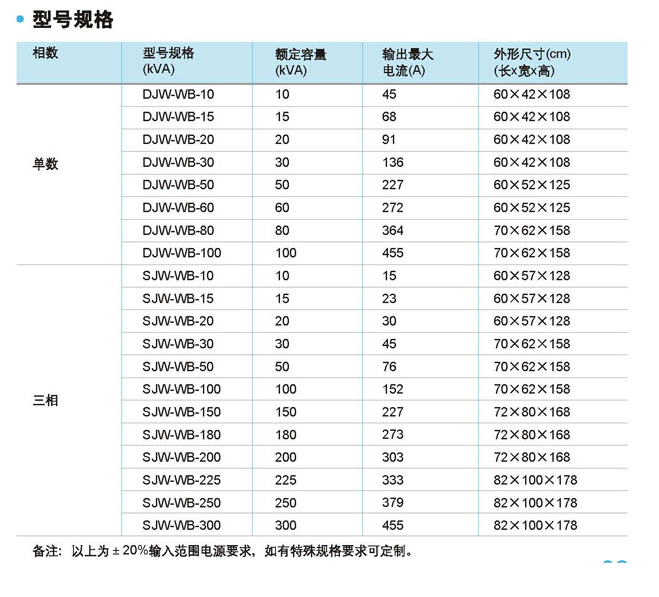Image resolution: width=659 pixels, height=597 pixels.
Task: Click output current 136 in DJW-WB-30 row
Action: [x=393, y=162]
